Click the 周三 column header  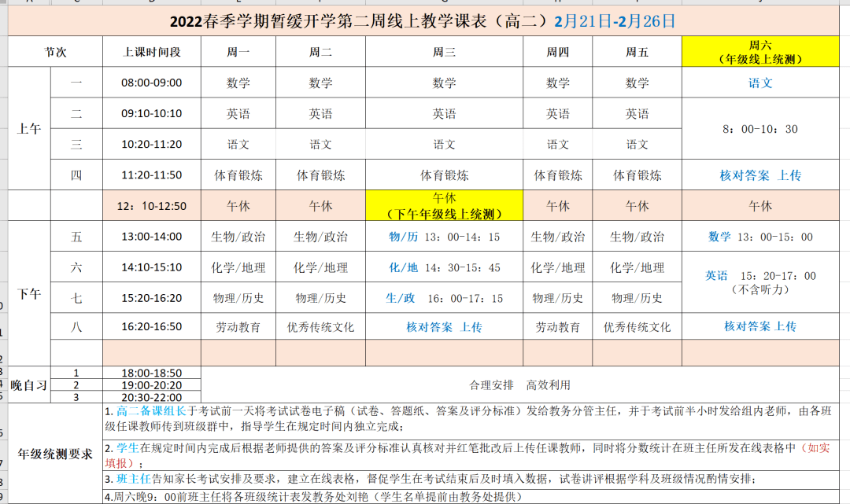pyautogui.click(x=446, y=50)
